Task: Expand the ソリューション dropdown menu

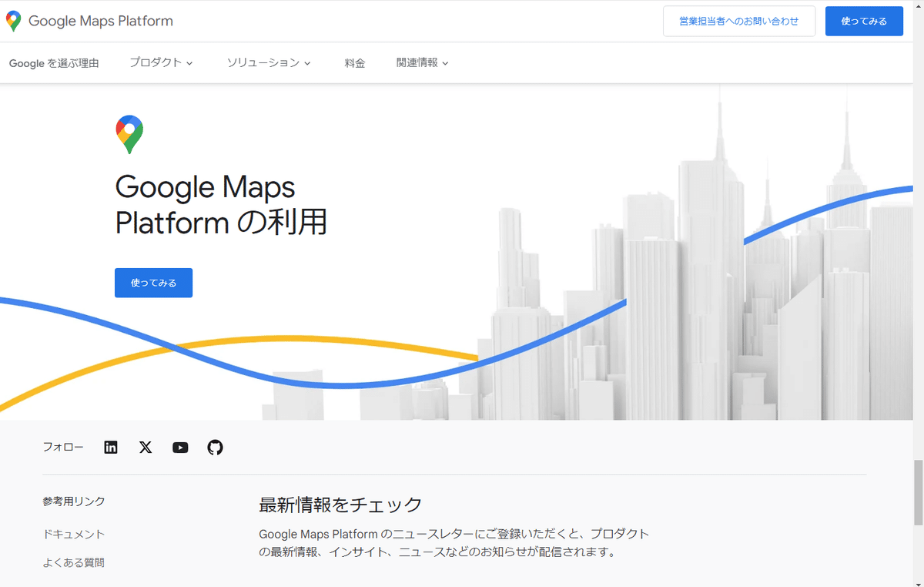Action: 269,62
